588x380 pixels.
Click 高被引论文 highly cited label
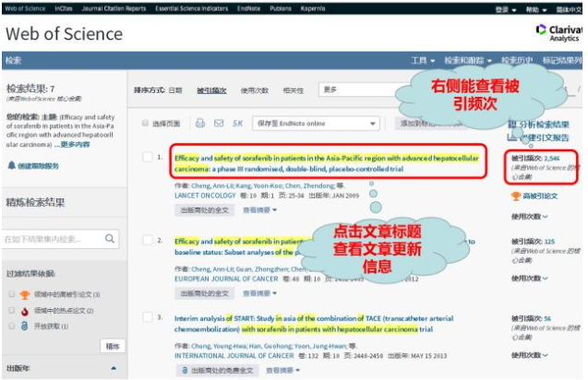pyautogui.click(x=540, y=196)
